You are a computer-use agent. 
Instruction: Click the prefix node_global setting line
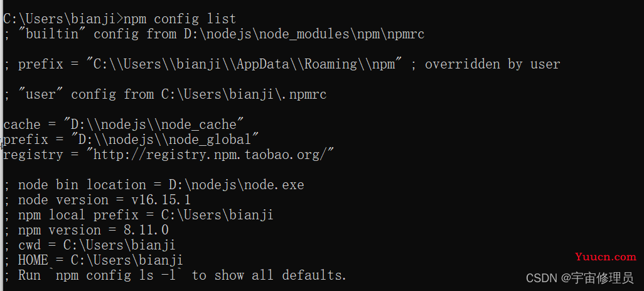131,140
